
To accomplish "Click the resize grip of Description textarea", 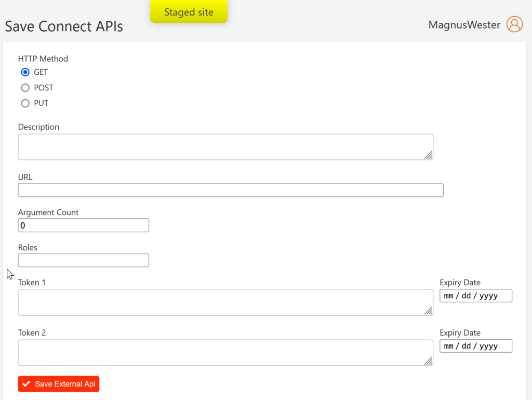I will [x=430, y=155].
